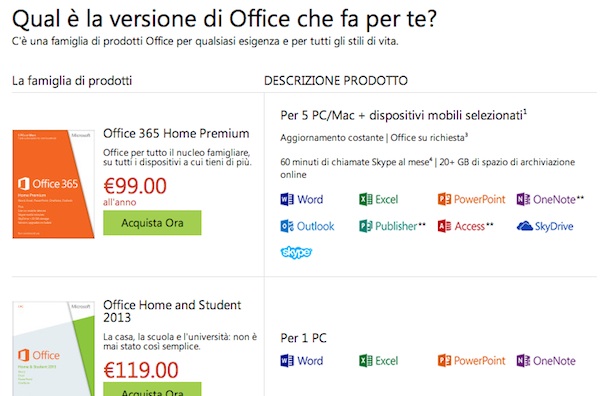The height and width of the screenshot is (396, 600).
Task: Click the Word icon under Per 1 PC
Action: pyautogui.click(x=287, y=361)
